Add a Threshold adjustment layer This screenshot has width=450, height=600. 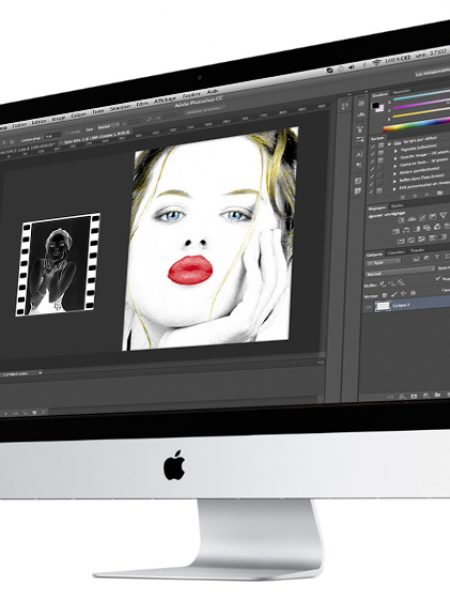tap(422, 239)
